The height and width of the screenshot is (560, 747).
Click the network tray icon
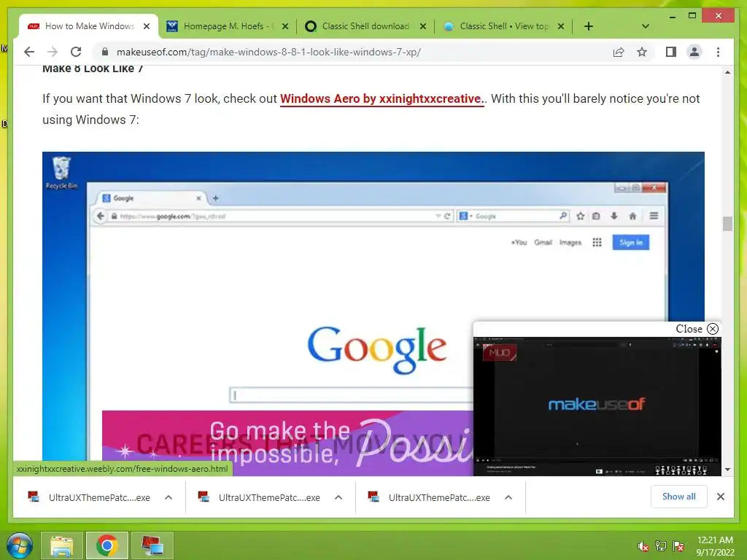(660, 546)
